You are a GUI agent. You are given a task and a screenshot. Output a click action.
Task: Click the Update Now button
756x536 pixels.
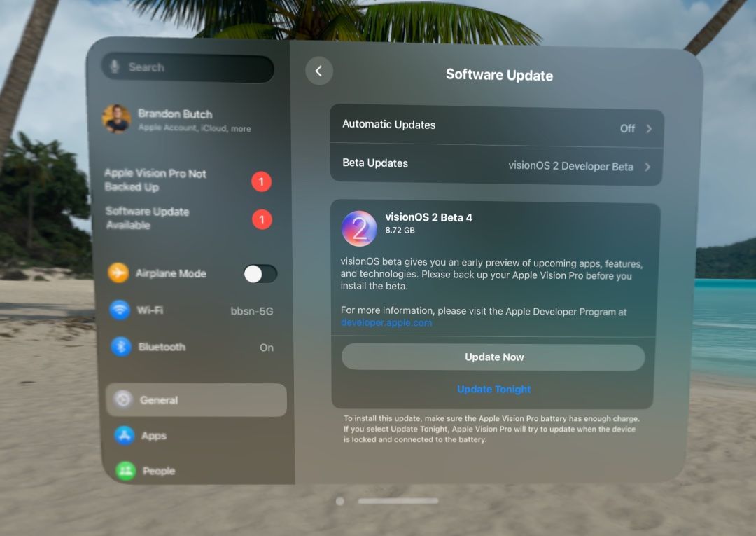click(x=493, y=357)
